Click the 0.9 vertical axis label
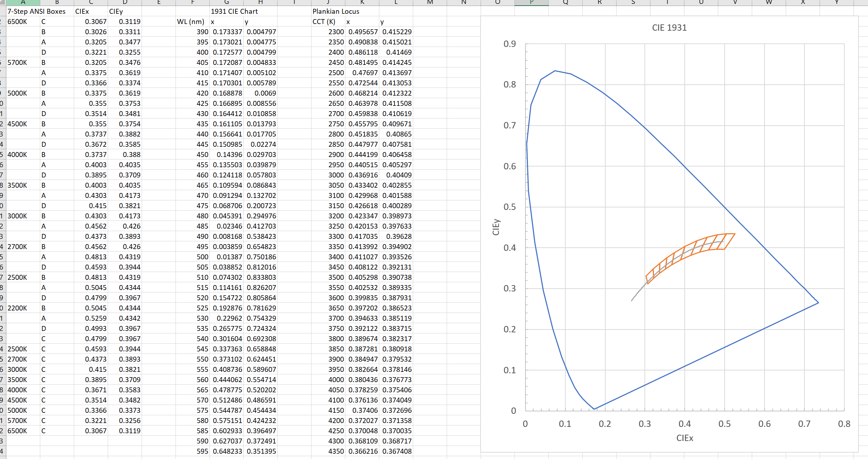The image size is (868, 459). pyautogui.click(x=510, y=44)
